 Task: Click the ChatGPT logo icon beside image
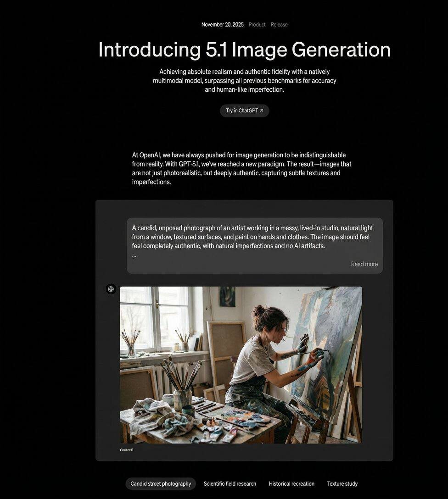(x=111, y=289)
